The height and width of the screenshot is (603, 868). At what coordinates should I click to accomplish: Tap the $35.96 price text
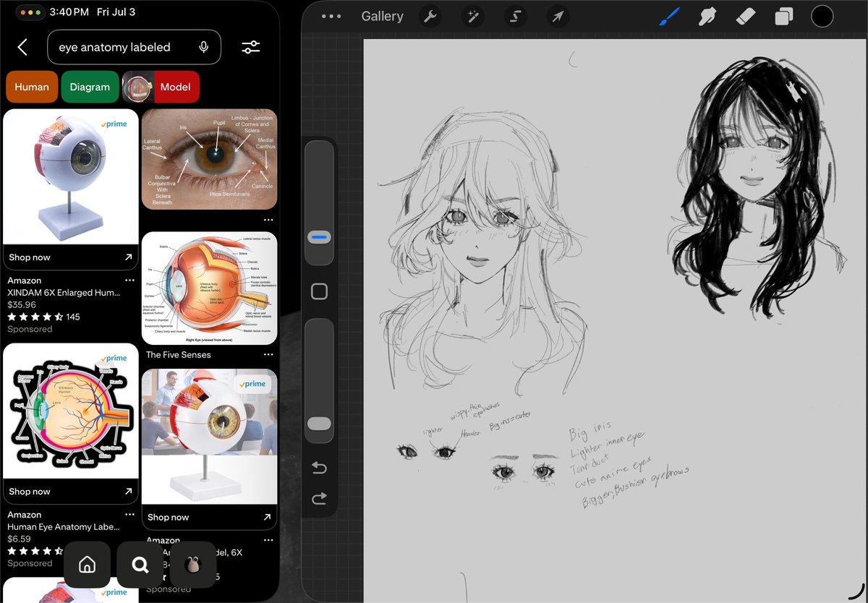point(22,305)
